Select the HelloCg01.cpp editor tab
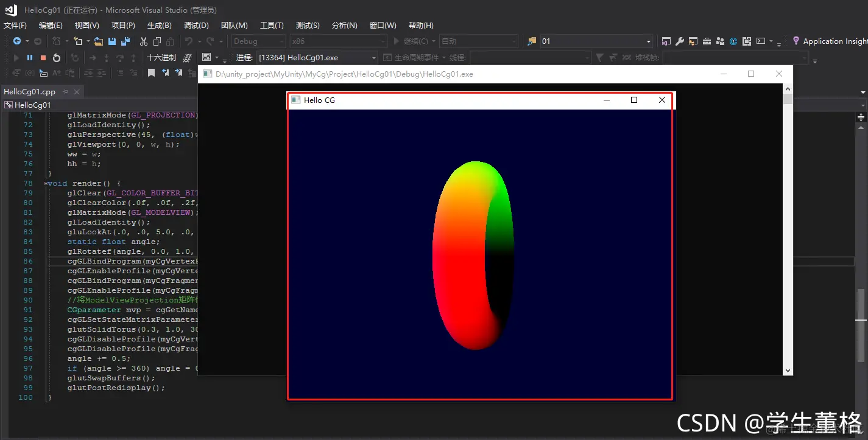Image resolution: width=868 pixels, height=440 pixels. [29, 92]
